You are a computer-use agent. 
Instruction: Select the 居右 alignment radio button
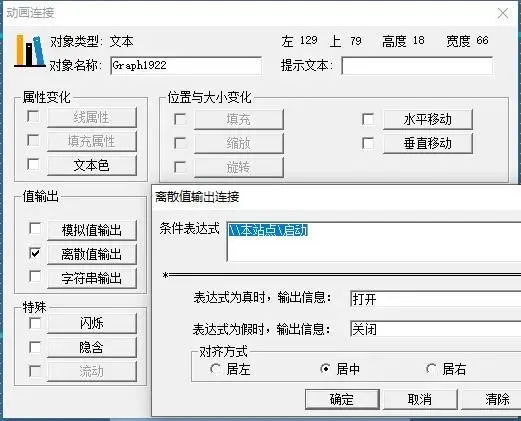point(431,369)
